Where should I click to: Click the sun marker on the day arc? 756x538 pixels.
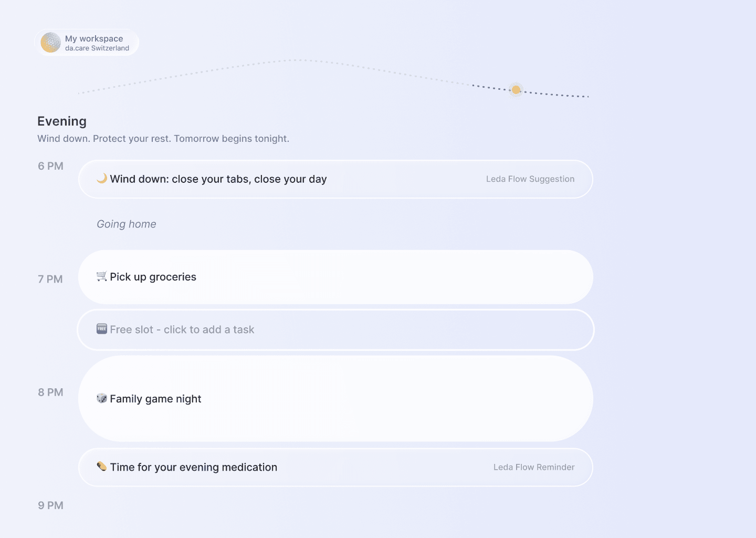click(x=516, y=90)
